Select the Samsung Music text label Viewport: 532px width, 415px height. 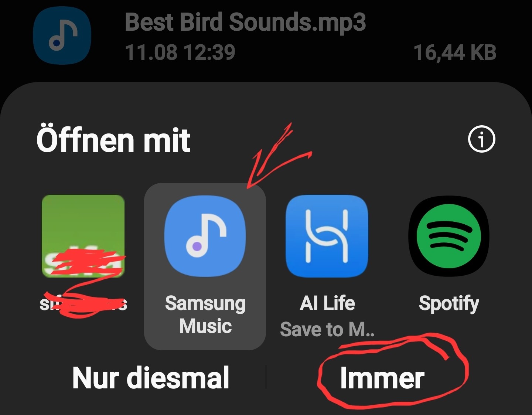(205, 314)
